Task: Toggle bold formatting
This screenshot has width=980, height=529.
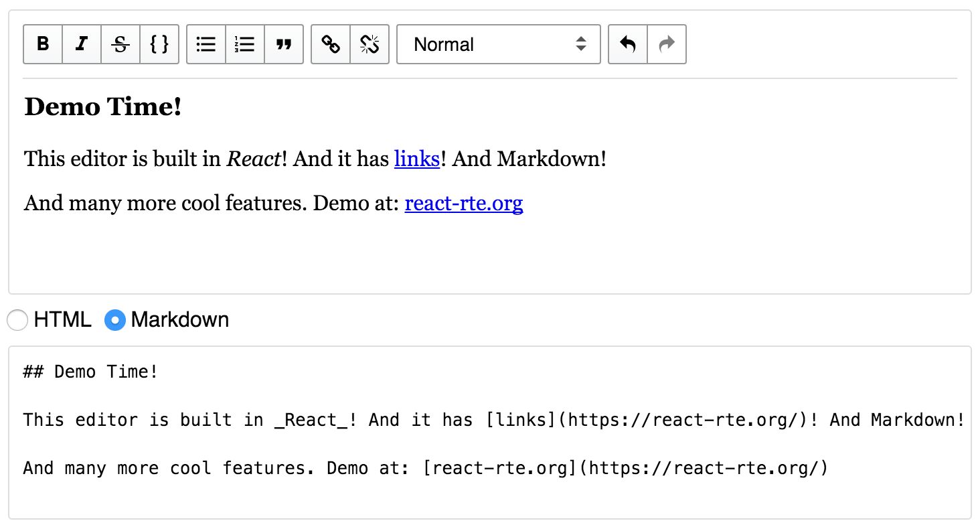Action: click(x=42, y=44)
